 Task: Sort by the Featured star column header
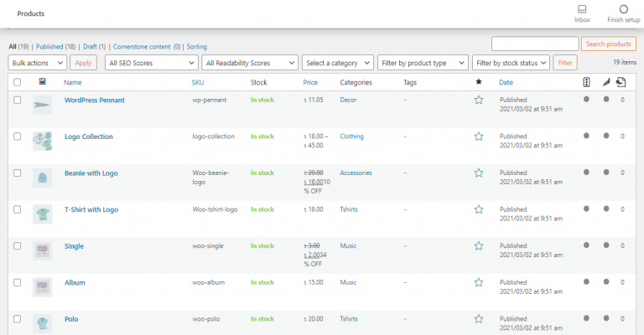click(x=479, y=82)
